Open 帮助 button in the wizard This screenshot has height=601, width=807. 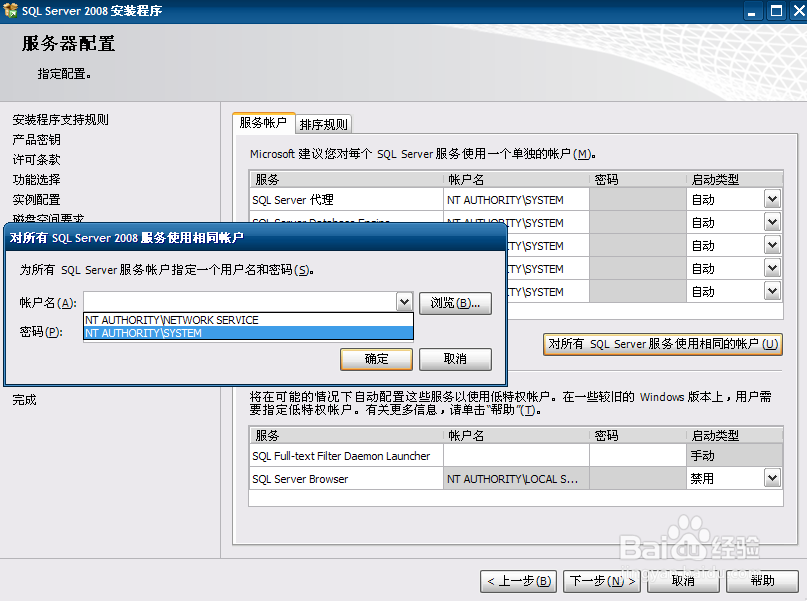762,581
